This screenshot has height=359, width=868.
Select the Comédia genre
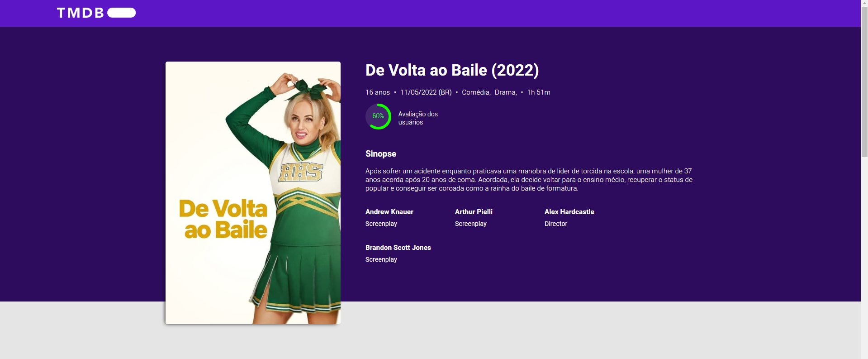(x=476, y=92)
